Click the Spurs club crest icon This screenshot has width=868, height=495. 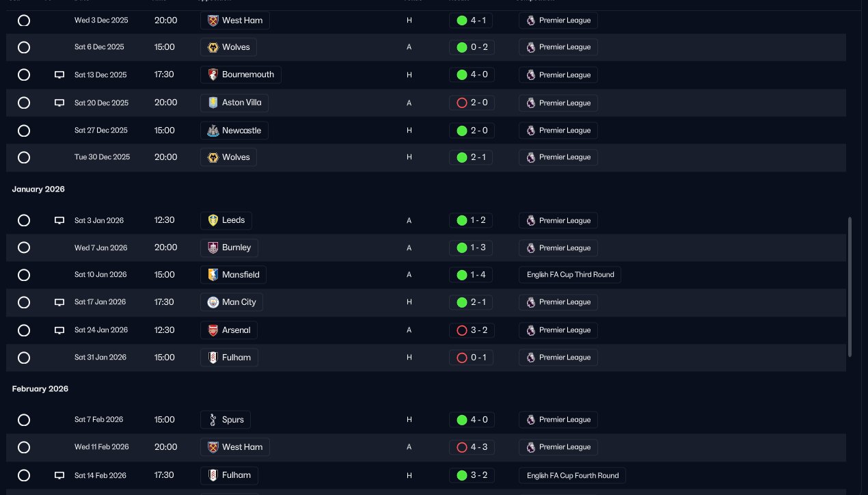pos(213,420)
